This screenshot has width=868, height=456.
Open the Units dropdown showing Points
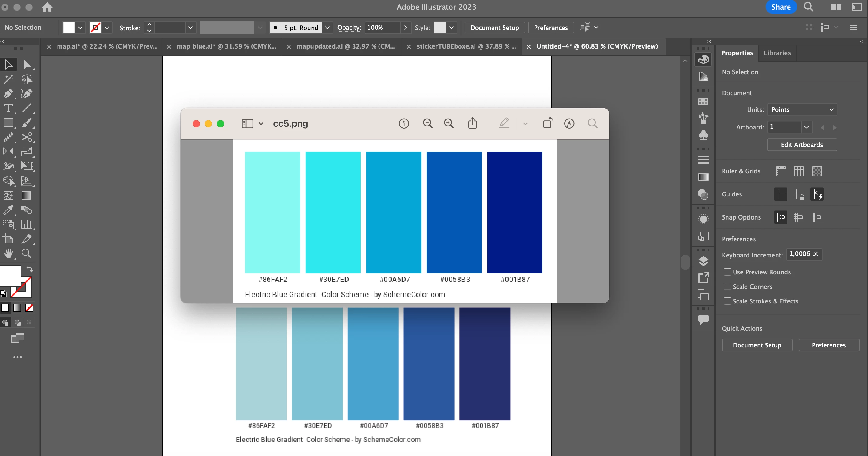(802, 110)
